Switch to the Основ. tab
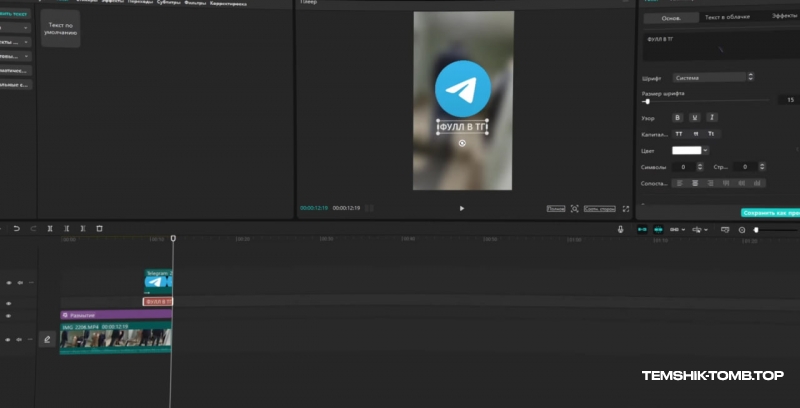This screenshot has width=800, height=408. tap(671, 18)
